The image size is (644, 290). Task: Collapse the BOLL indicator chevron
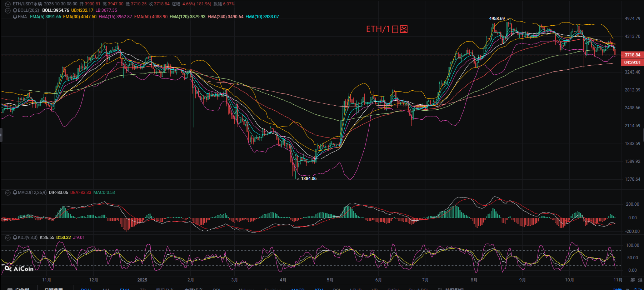[x=8, y=10]
